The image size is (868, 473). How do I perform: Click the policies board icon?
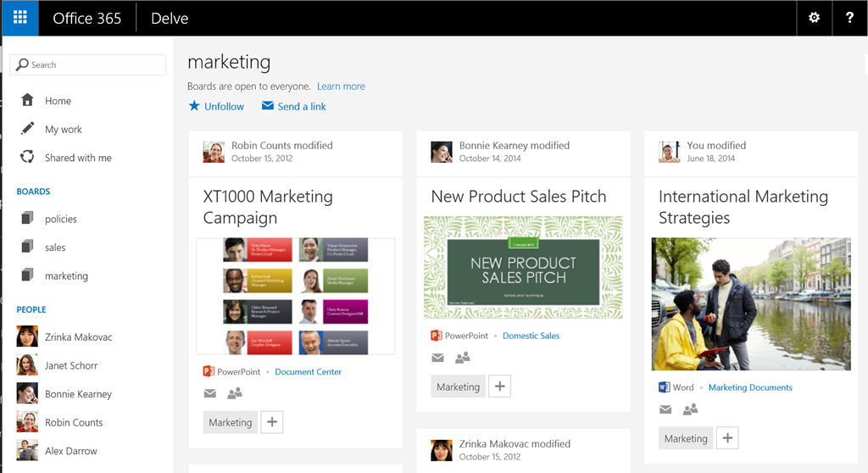coord(27,218)
